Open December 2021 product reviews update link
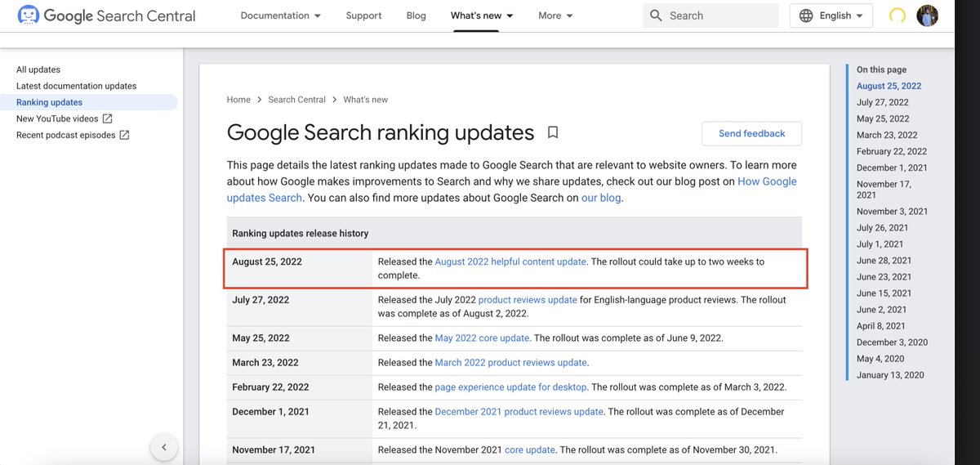980x465 pixels. [519, 412]
